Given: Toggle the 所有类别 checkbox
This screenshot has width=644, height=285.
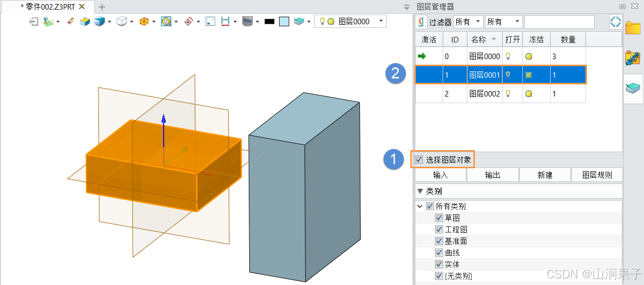Looking at the screenshot, I should [x=430, y=206].
